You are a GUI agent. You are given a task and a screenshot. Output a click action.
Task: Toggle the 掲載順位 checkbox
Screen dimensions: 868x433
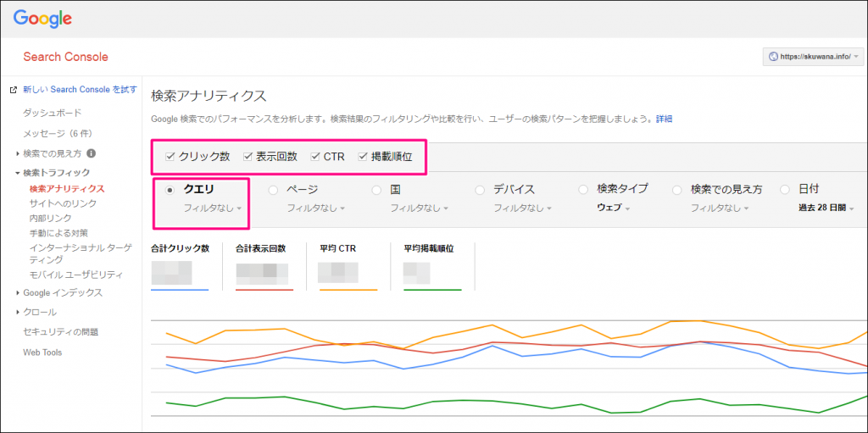[363, 157]
